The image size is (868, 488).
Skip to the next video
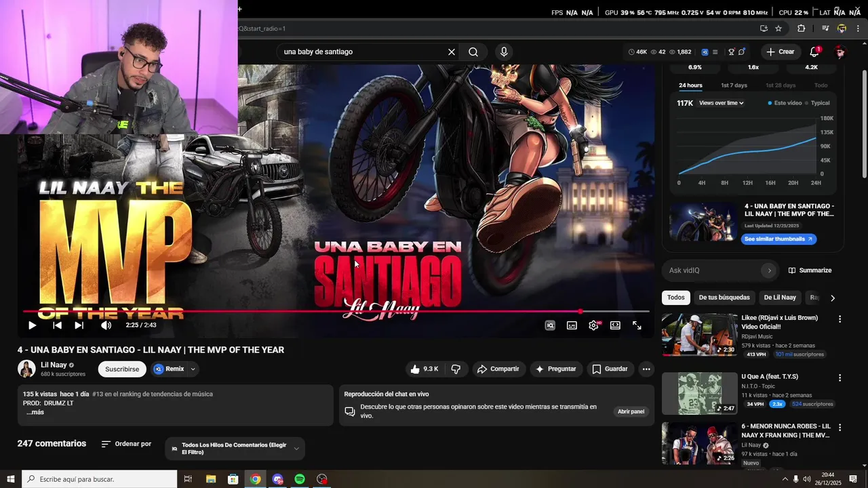79,325
